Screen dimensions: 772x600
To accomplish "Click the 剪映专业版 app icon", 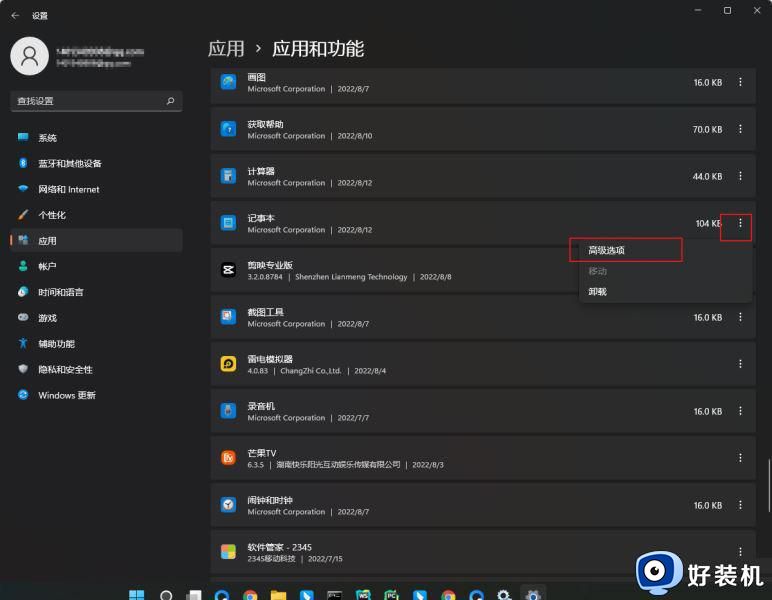I will [228, 270].
